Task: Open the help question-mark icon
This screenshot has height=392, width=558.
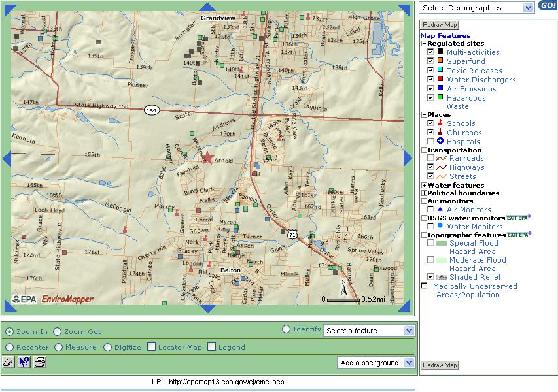Action: (24, 363)
